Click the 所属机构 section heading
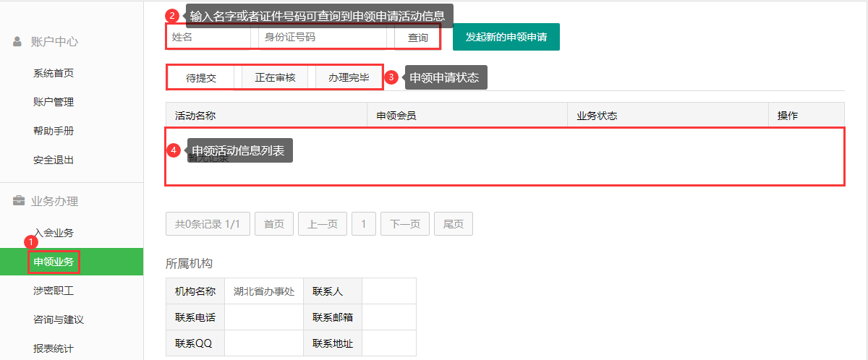868x360 pixels. [x=190, y=264]
